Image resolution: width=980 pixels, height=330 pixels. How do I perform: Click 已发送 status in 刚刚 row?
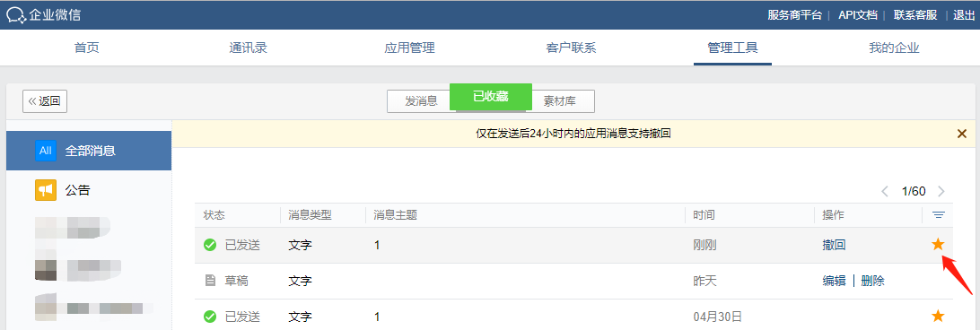[242, 245]
